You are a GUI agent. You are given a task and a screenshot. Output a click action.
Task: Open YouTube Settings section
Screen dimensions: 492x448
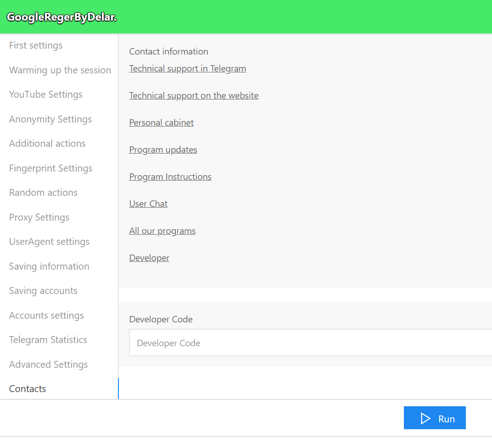coord(46,94)
